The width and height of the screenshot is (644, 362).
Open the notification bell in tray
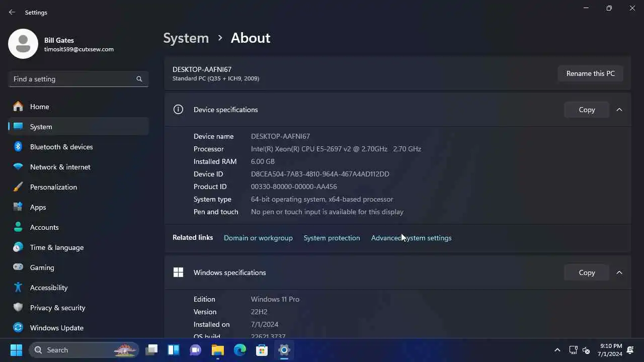630,350
